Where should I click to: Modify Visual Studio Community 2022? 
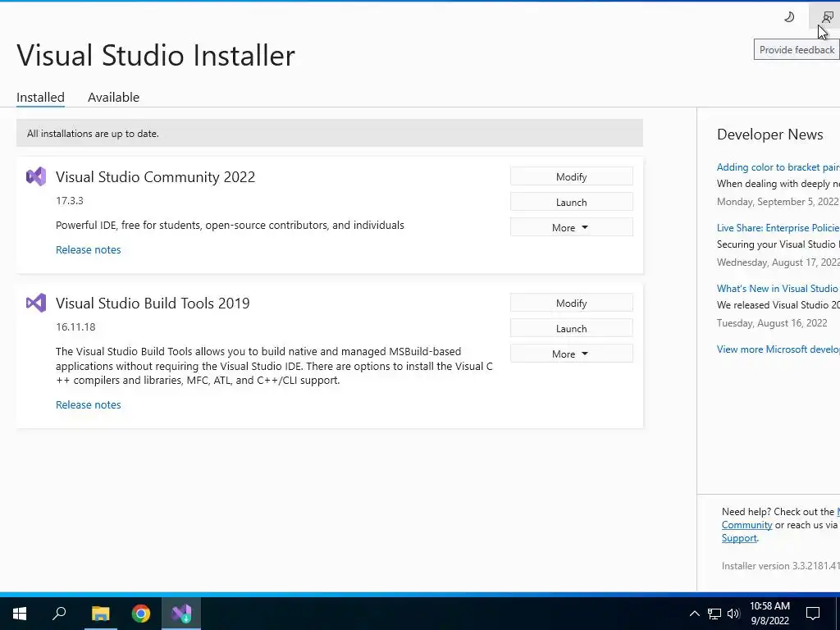571,176
